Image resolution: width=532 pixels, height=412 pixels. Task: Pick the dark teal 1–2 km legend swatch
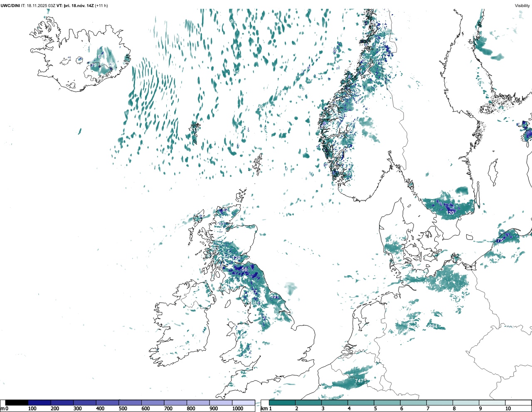[282, 402]
